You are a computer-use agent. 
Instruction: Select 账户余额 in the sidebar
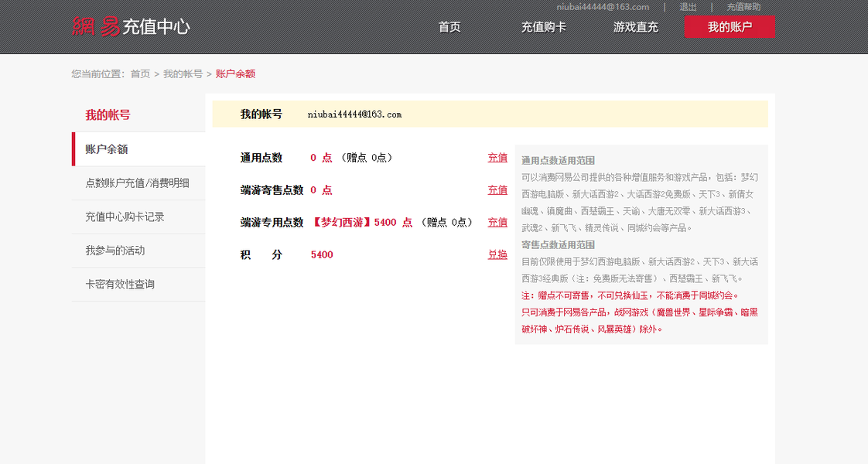point(138,148)
